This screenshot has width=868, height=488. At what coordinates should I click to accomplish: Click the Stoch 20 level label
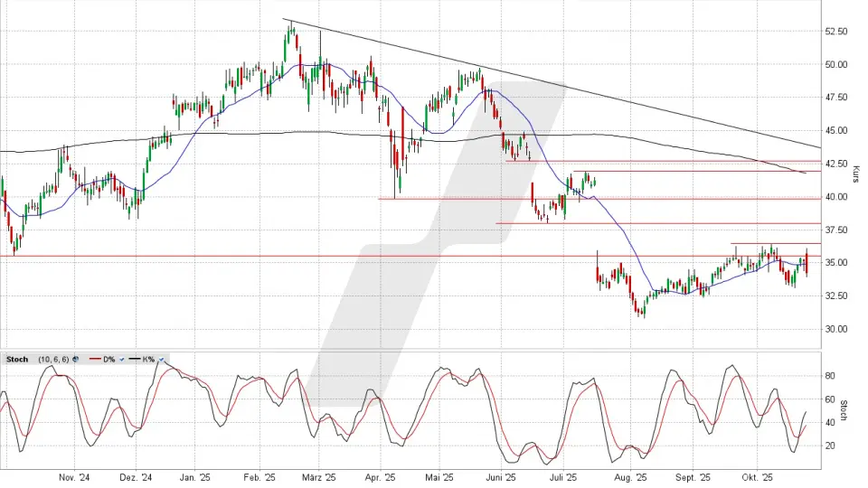pos(829,446)
